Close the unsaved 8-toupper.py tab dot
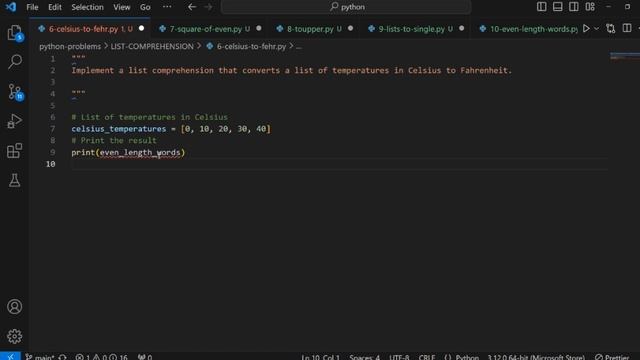 point(350,28)
